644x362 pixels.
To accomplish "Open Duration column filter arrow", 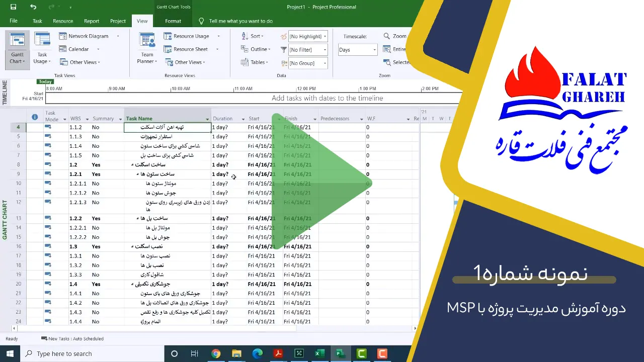I will coord(243,119).
